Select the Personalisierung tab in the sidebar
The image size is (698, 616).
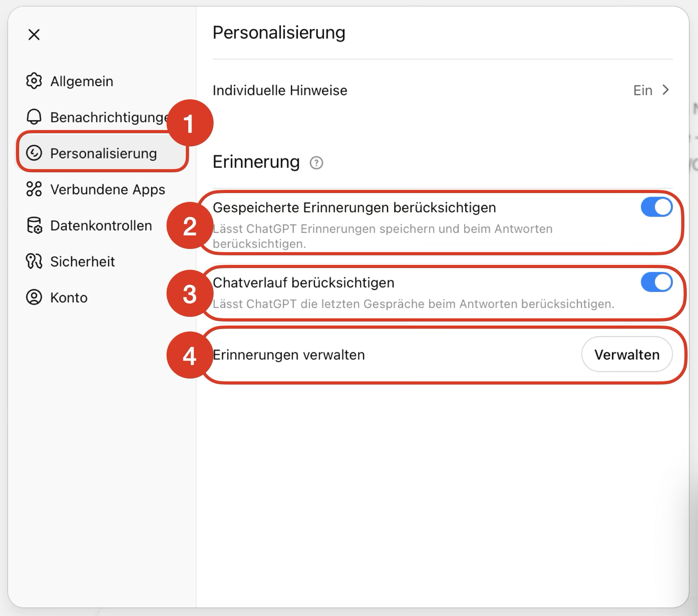[103, 153]
